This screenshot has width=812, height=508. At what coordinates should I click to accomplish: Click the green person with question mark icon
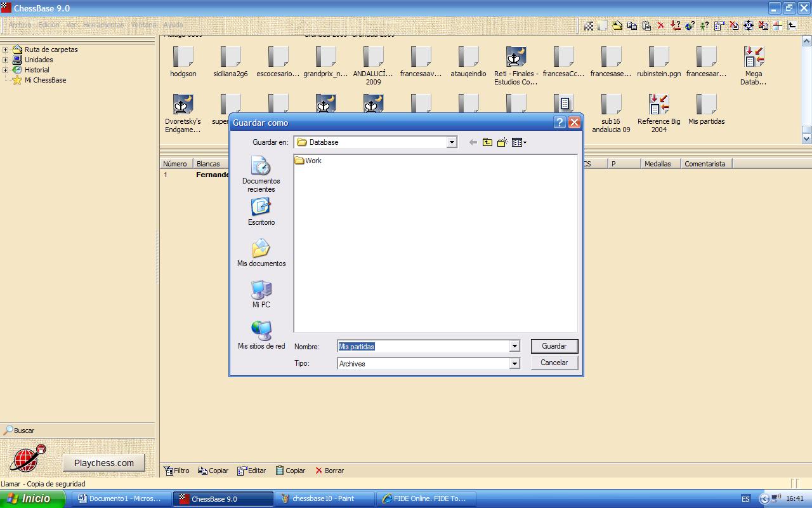704,25
